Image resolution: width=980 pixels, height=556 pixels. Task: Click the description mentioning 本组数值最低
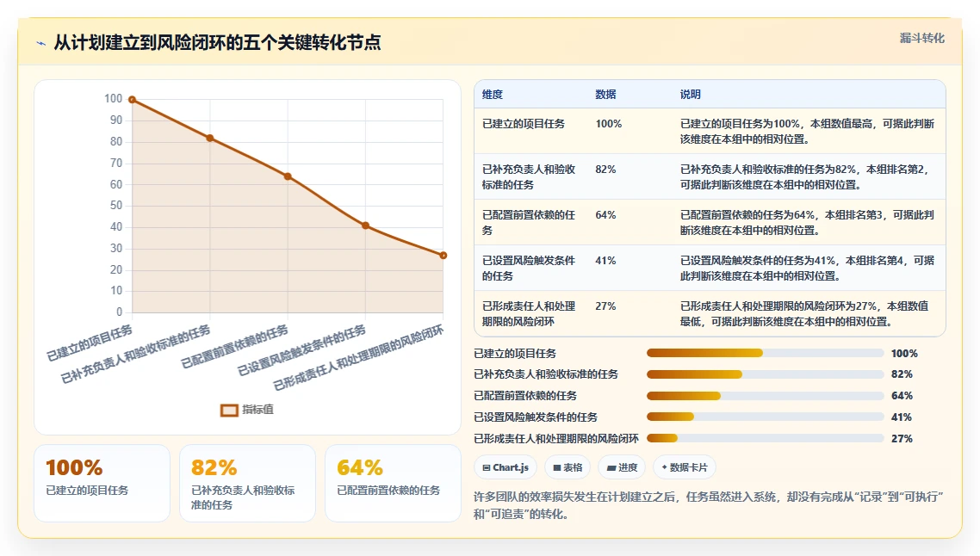click(805, 313)
